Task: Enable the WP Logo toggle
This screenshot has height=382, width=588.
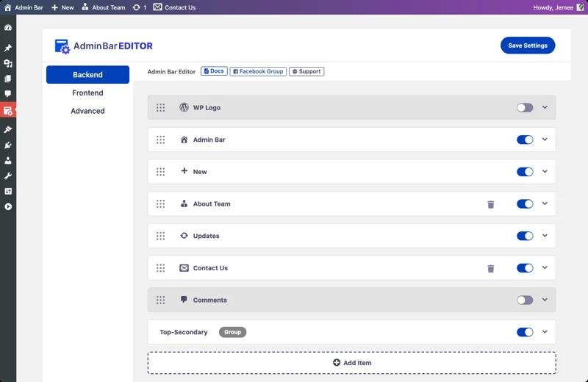Action: (524, 108)
